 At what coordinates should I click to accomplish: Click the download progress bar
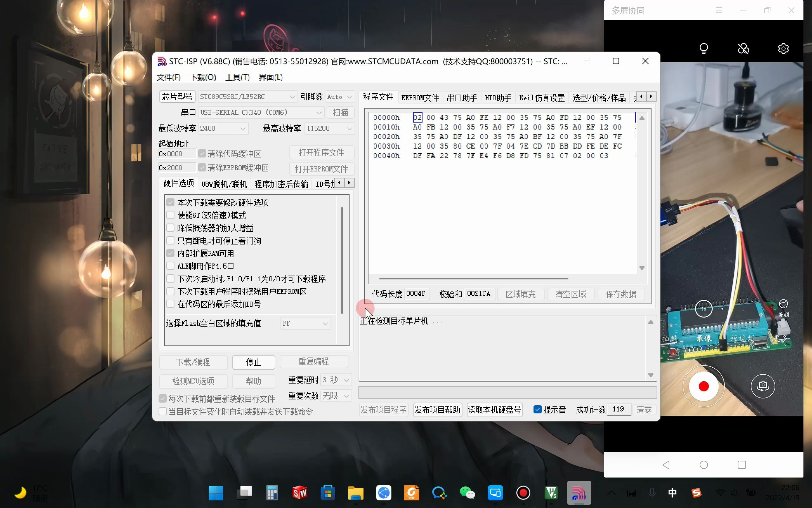coord(507,392)
